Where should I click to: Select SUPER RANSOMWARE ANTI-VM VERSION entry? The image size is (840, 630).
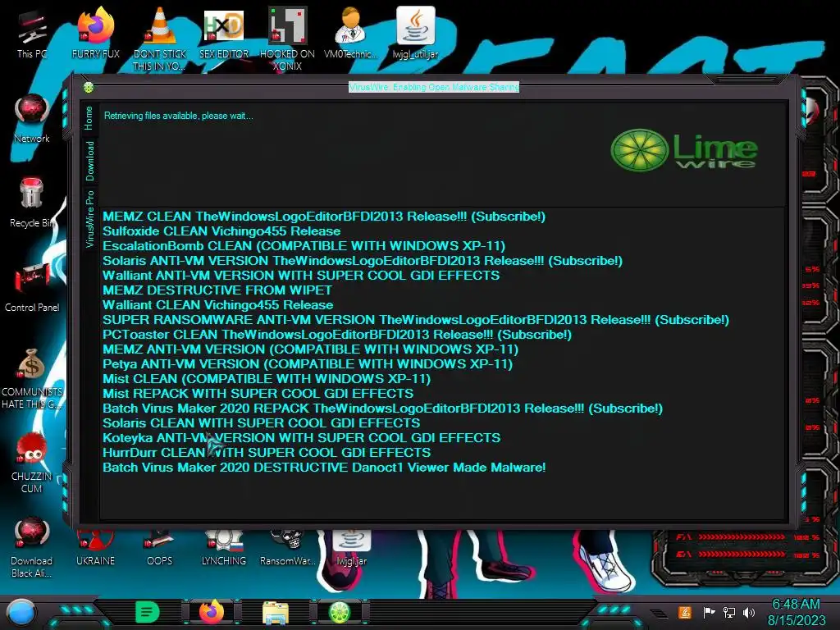416,320
